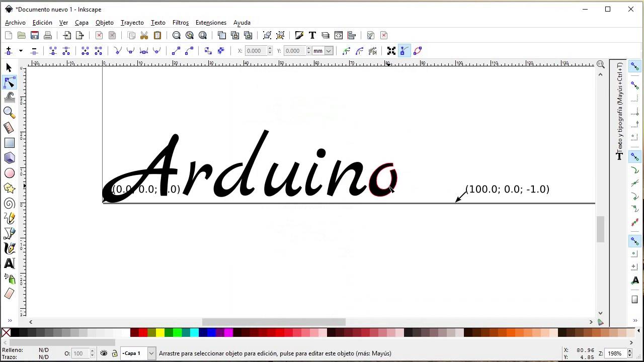
Task: Click Object to path icon
Action: pos(208,51)
